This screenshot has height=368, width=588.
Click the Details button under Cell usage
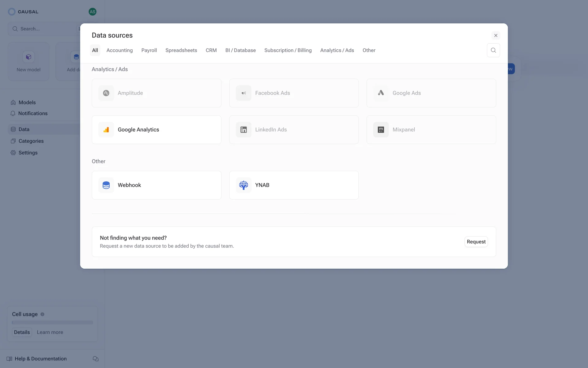pyautogui.click(x=22, y=332)
